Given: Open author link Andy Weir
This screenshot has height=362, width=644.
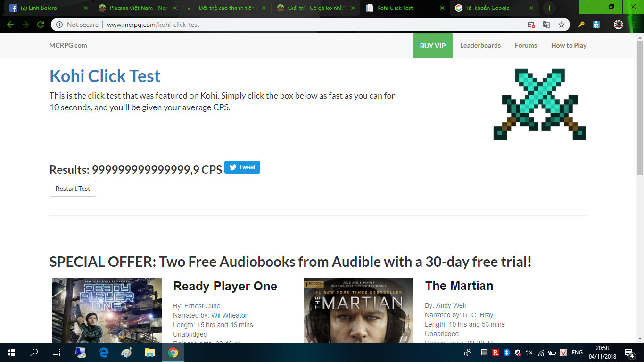Looking at the screenshot, I should pos(451,305).
